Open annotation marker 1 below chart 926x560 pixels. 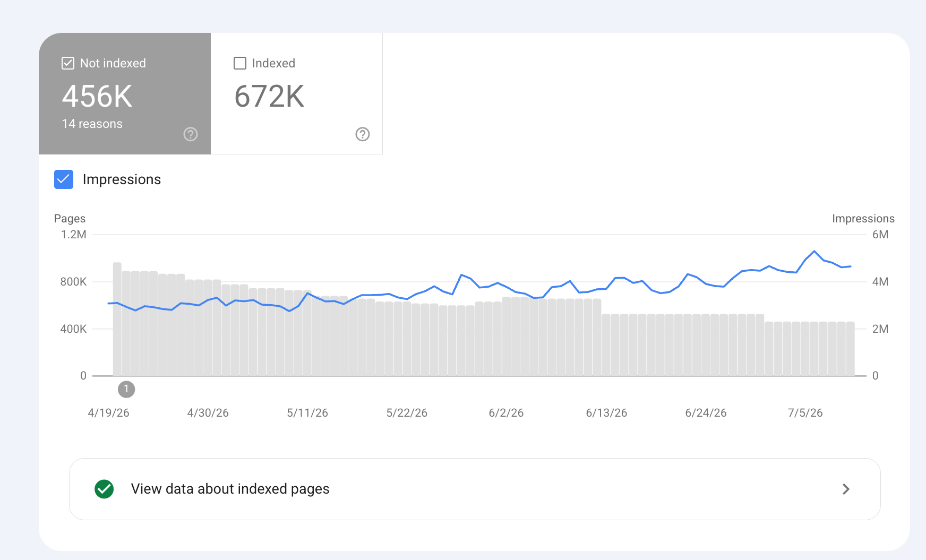(126, 389)
